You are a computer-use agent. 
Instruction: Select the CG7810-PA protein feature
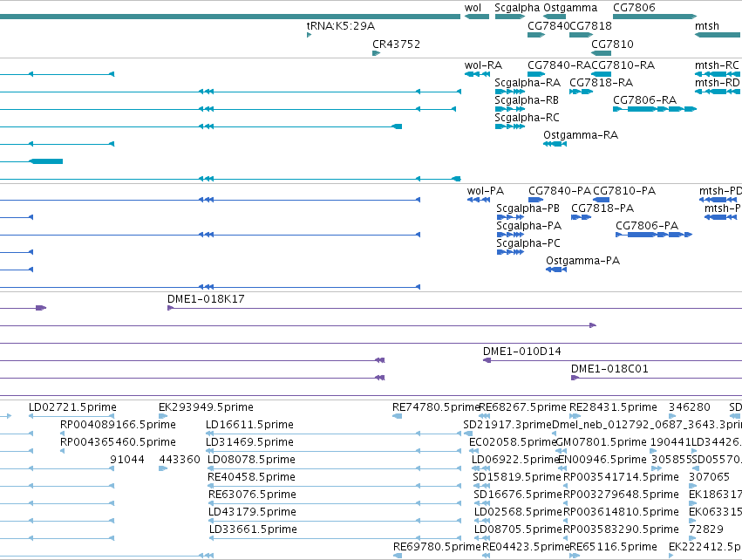602,200
